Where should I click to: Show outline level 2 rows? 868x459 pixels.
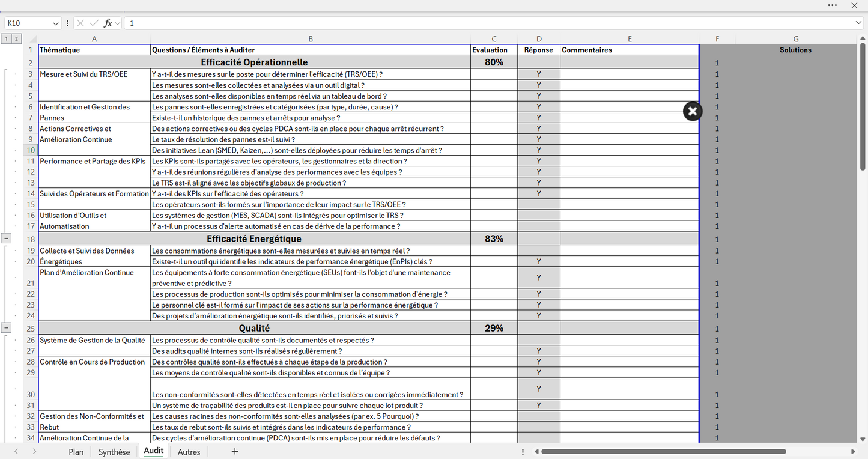[x=17, y=39]
